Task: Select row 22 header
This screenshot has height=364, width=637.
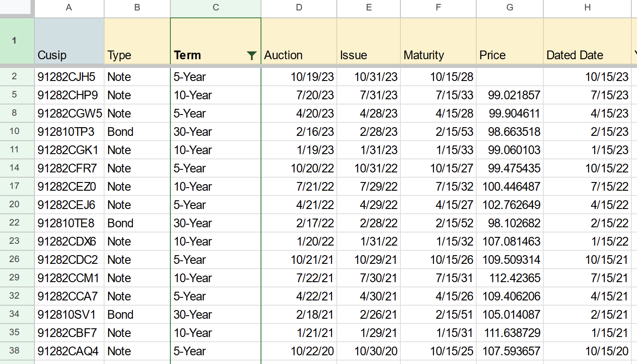Action: tap(17, 223)
